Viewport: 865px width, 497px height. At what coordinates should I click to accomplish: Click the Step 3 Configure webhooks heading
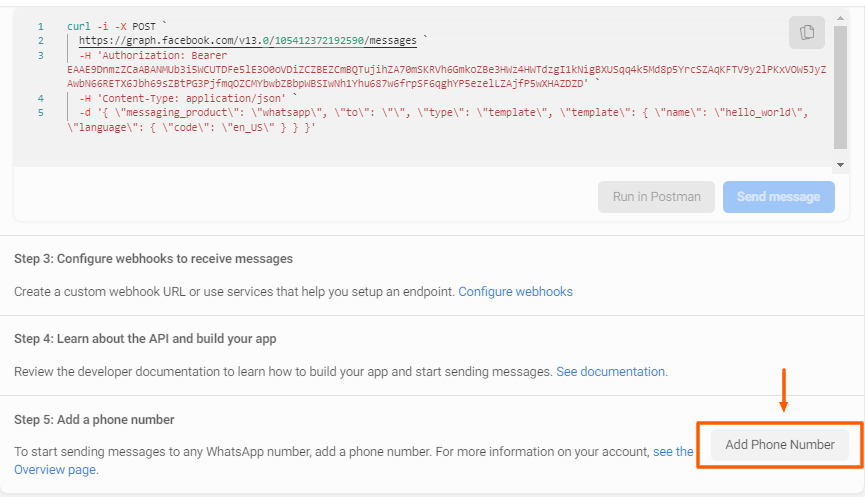click(153, 259)
